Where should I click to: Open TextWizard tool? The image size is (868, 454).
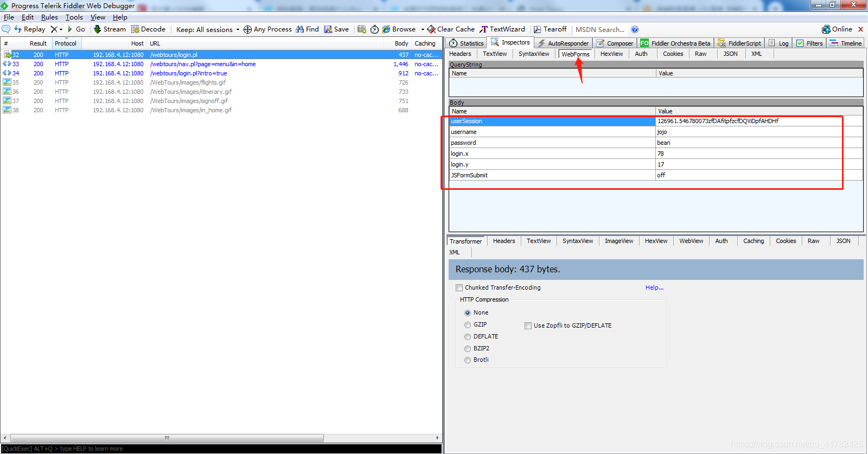click(x=502, y=29)
